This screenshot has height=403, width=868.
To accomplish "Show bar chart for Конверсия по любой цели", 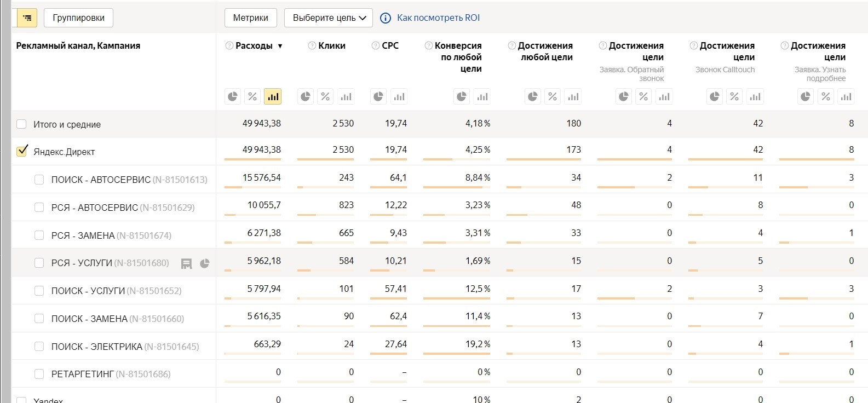I will click(482, 97).
